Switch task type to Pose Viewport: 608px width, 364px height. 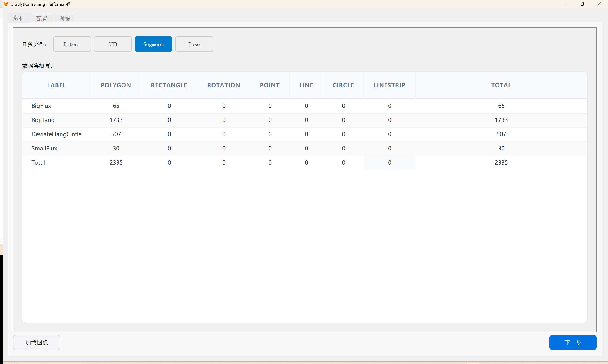194,44
